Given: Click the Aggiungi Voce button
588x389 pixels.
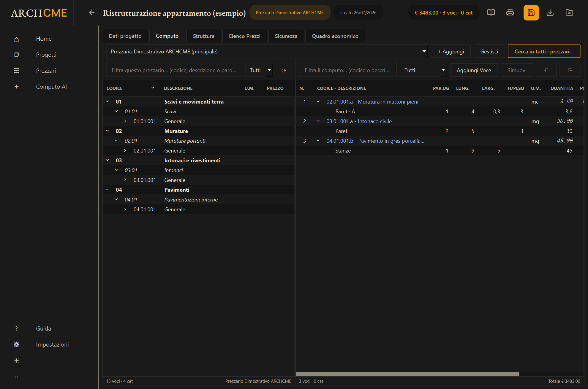Looking at the screenshot, I should pyautogui.click(x=474, y=70).
